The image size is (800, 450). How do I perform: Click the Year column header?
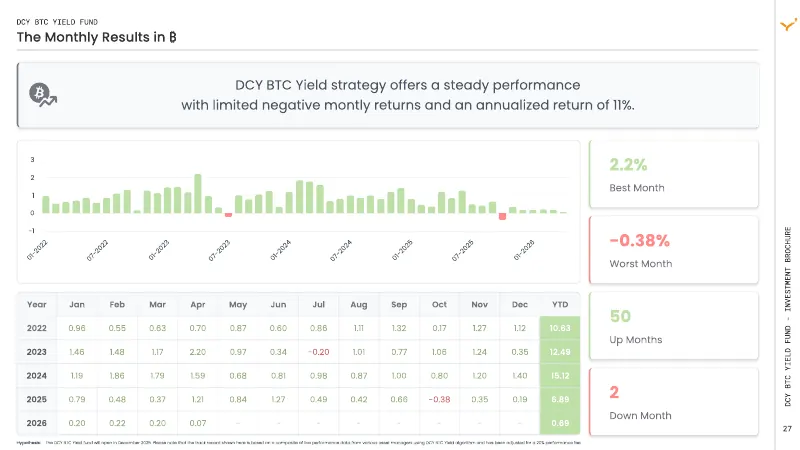click(37, 304)
